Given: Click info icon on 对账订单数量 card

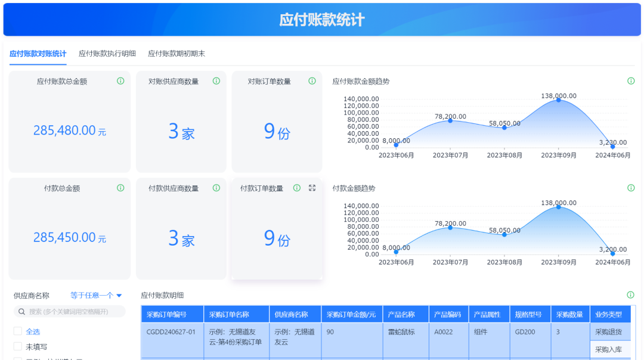Looking at the screenshot, I should click(312, 81).
